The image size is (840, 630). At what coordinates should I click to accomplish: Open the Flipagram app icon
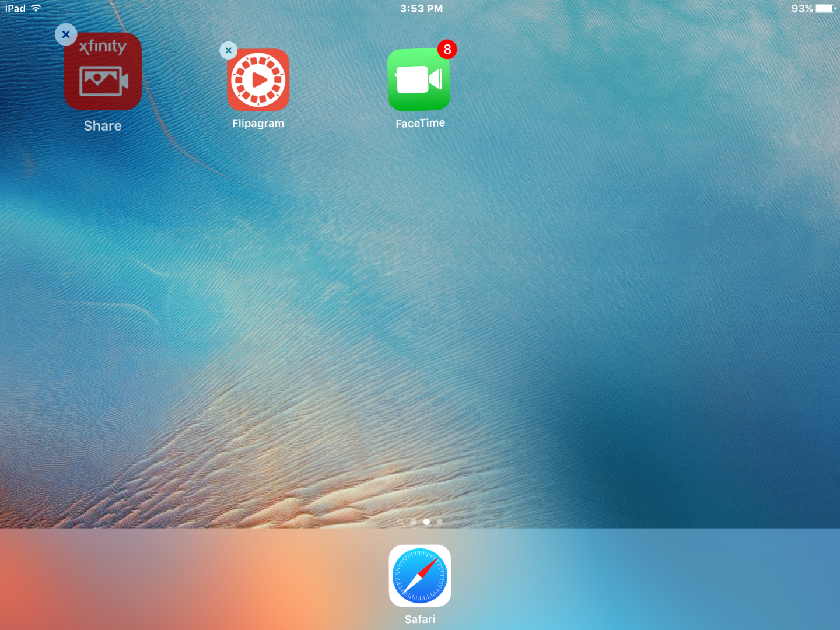click(x=258, y=80)
